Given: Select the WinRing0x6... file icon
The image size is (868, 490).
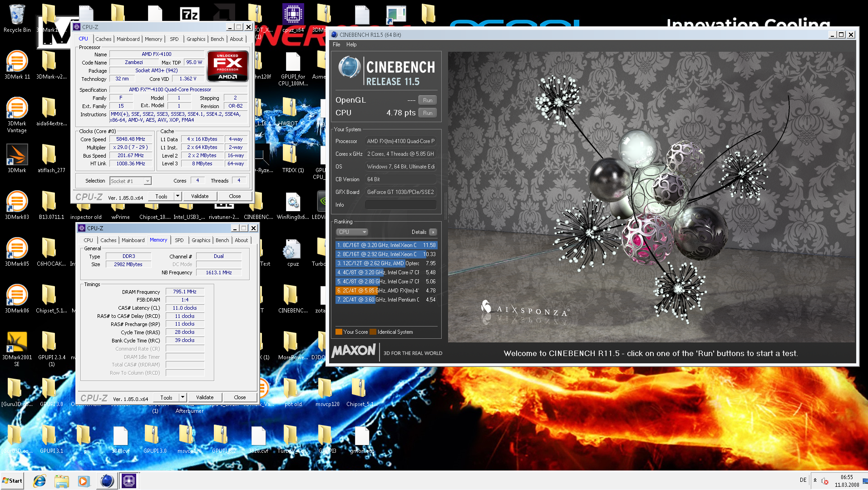Looking at the screenshot, I should [x=293, y=206].
